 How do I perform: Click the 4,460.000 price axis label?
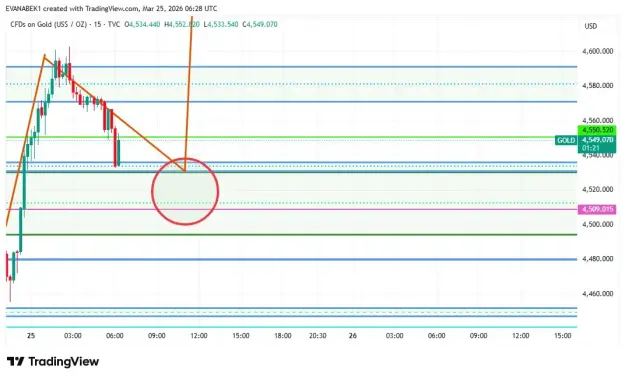click(597, 294)
